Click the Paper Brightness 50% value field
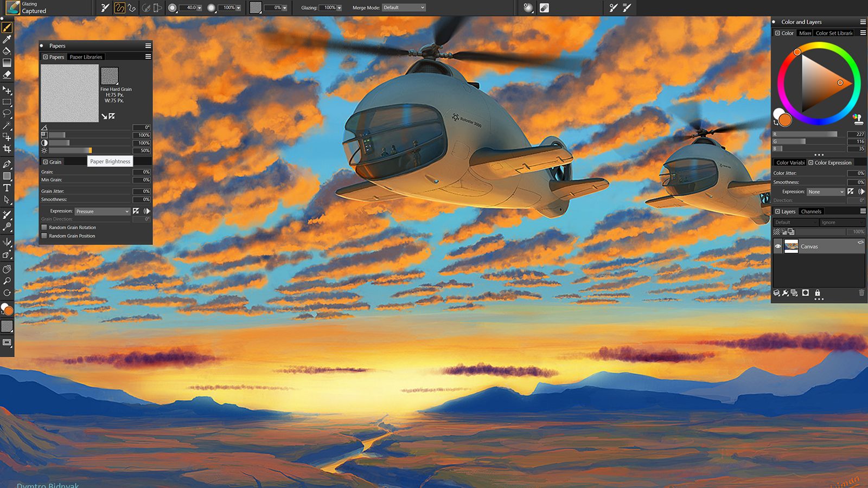The width and height of the screenshot is (868, 488). (142, 151)
